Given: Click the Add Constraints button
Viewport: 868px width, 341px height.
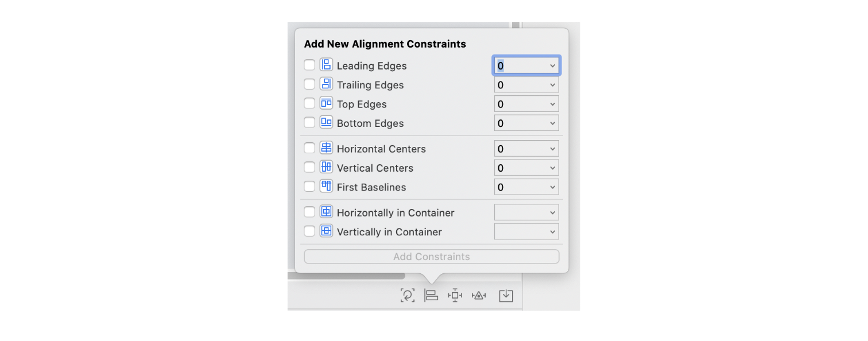Looking at the screenshot, I should pyautogui.click(x=432, y=257).
